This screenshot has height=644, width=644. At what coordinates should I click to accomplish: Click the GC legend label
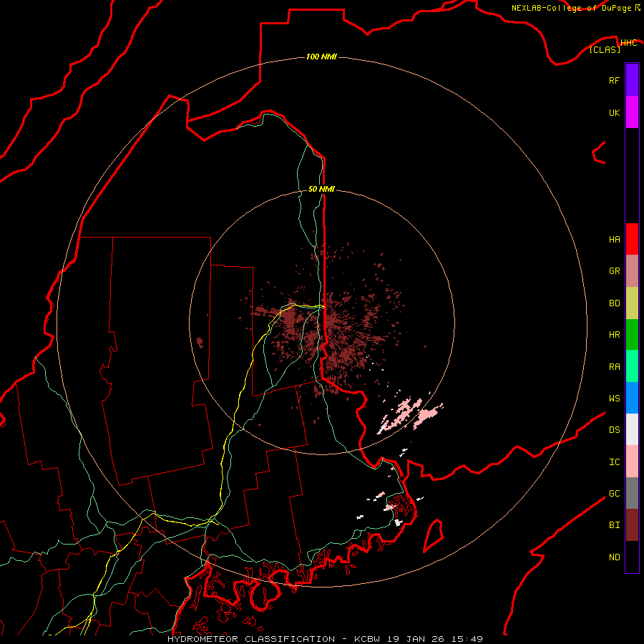click(x=614, y=493)
